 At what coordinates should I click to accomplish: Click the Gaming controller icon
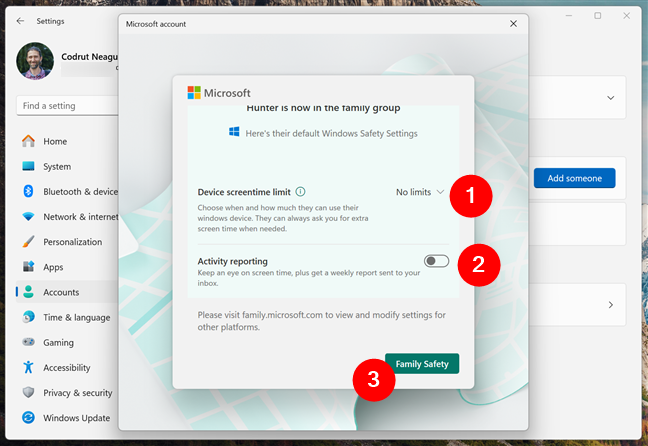click(x=28, y=342)
